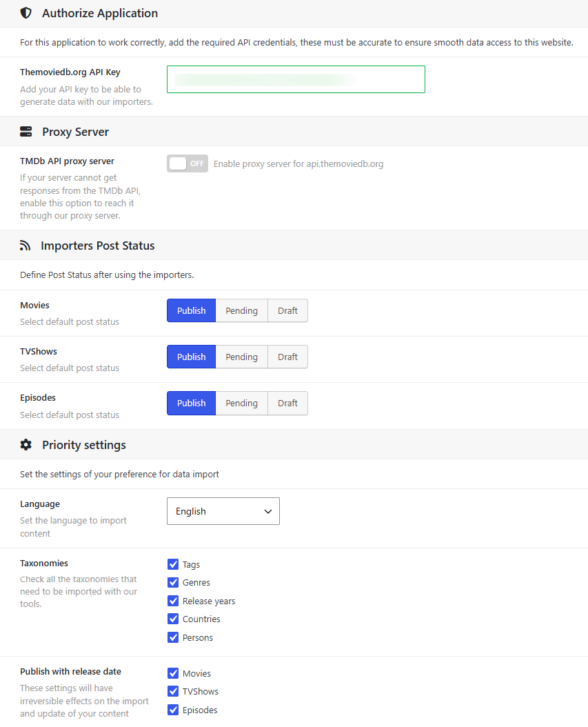Click the shield icon beside Authorize Application
Viewport: 588px width, 727px height.
(26, 13)
